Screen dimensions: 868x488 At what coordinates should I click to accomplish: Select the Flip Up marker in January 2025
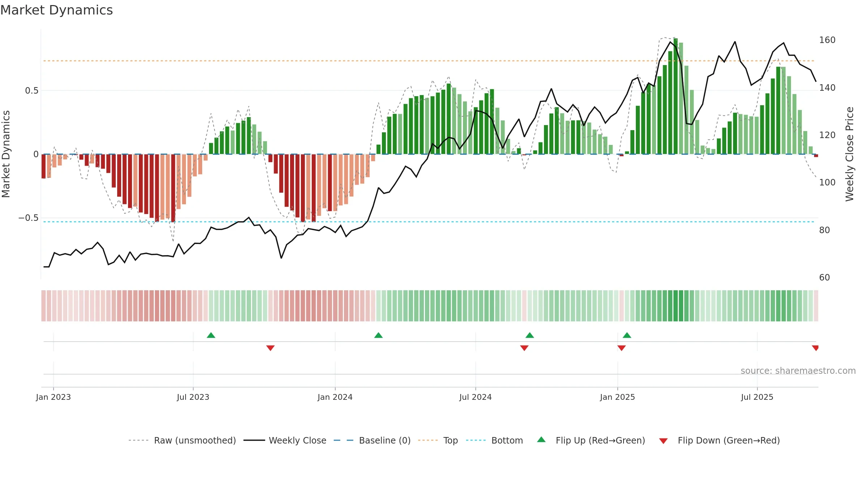627,335
